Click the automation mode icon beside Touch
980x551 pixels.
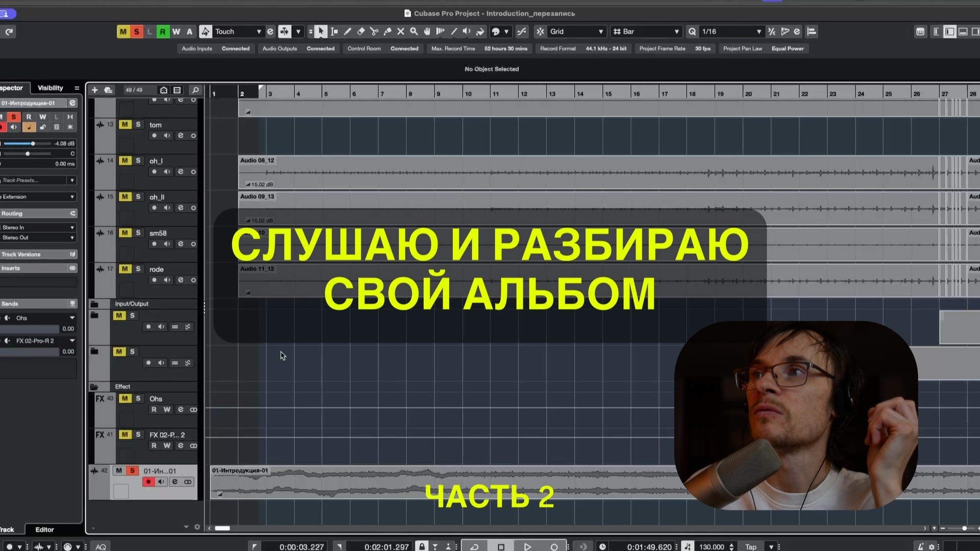tap(205, 32)
